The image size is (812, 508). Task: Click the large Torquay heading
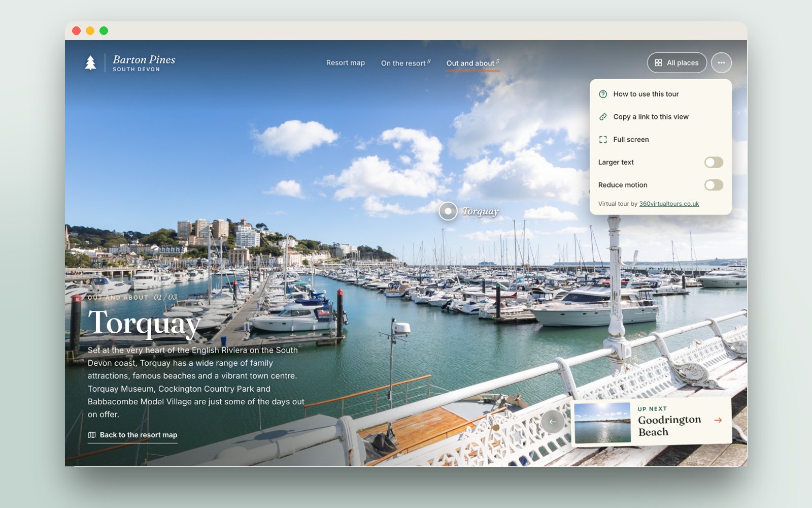[145, 324]
